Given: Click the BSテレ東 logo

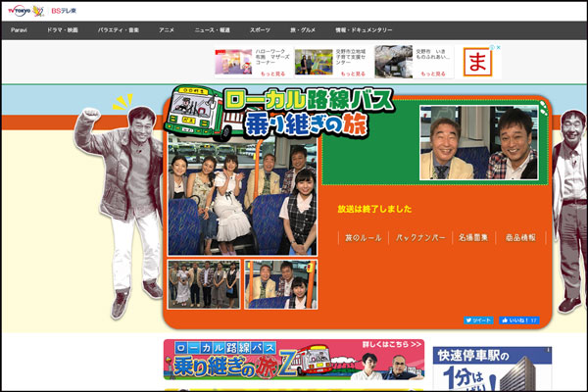Looking at the screenshot, I should tap(67, 10).
